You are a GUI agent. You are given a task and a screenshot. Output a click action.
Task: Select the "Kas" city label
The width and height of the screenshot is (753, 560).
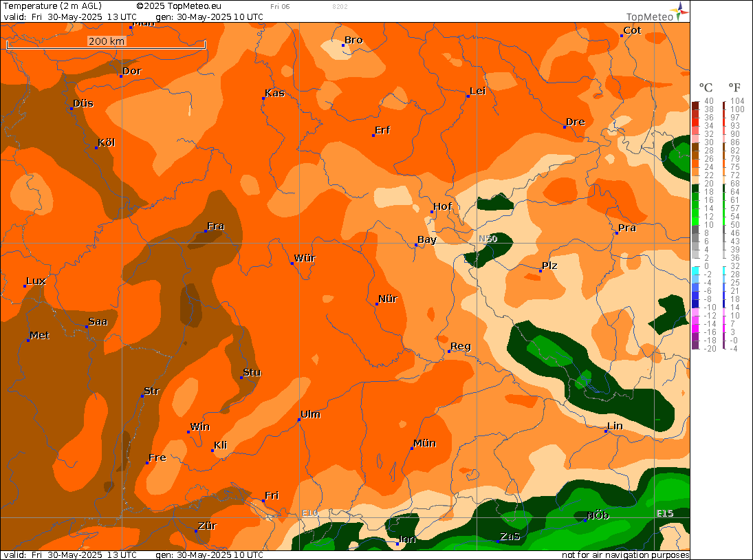pos(274,93)
